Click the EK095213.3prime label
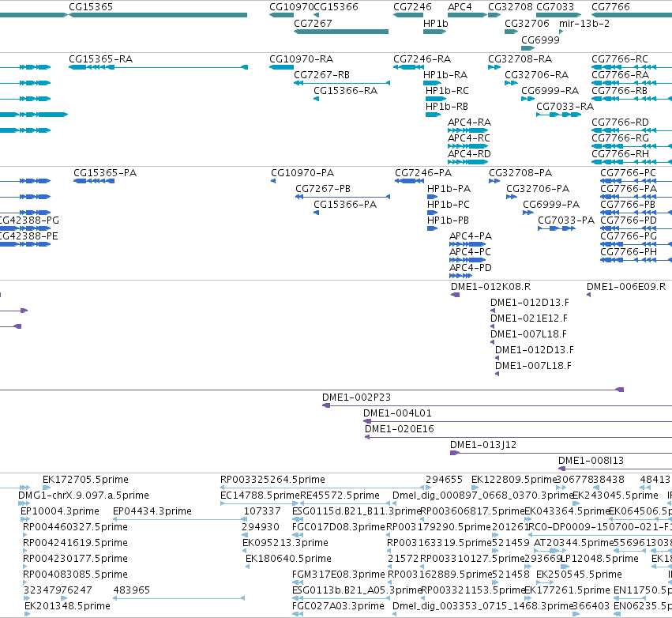Viewport: 672px width, 618px height. point(285,543)
